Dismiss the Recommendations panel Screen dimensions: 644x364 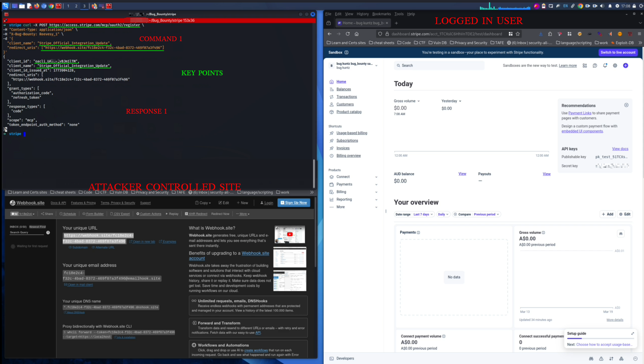click(x=626, y=105)
